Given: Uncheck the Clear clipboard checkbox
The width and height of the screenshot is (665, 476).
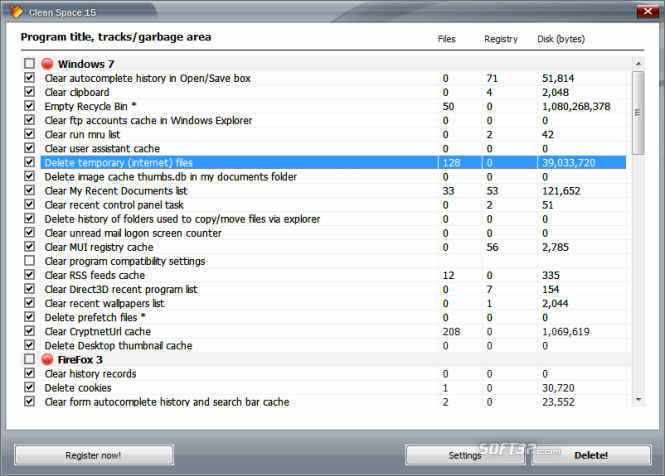Looking at the screenshot, I should tap(29, 92).
